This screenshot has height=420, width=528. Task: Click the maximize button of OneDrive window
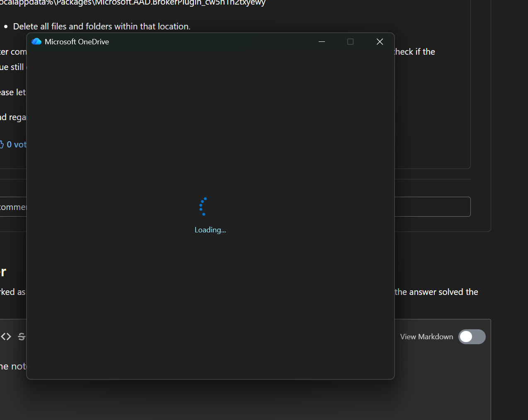point(350,41)
